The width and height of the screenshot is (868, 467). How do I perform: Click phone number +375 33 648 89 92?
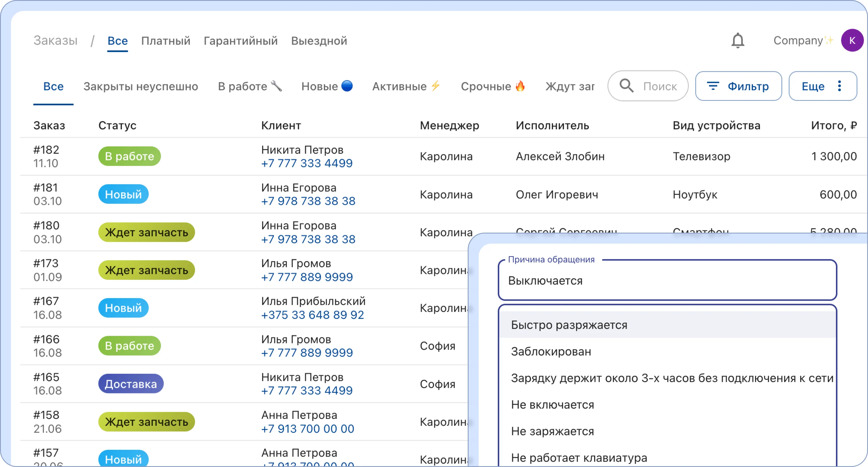tap(313, 315)
